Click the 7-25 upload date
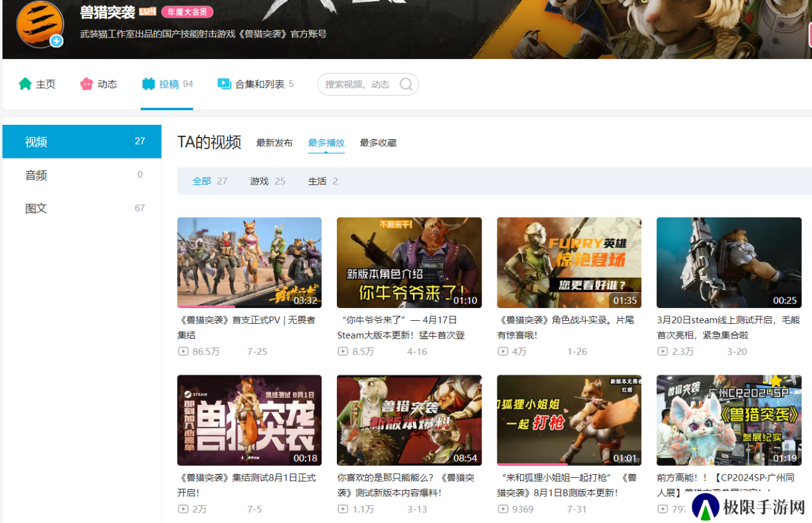Screen dimensions: 812x523 click(x=257, y=351)
